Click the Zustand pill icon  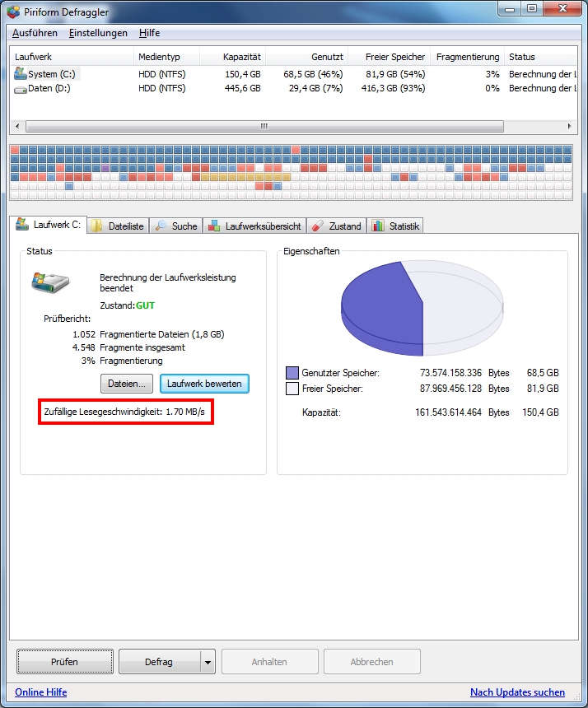318,226
